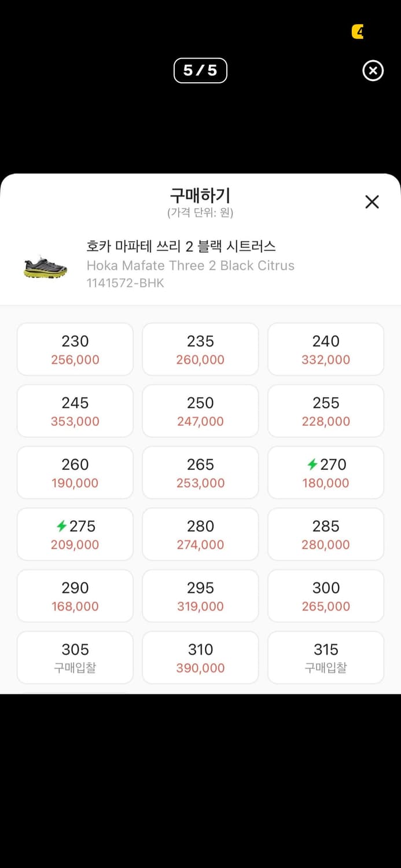
Task: Choose size 305 marked 구매입찰
Action: (75, 657)
